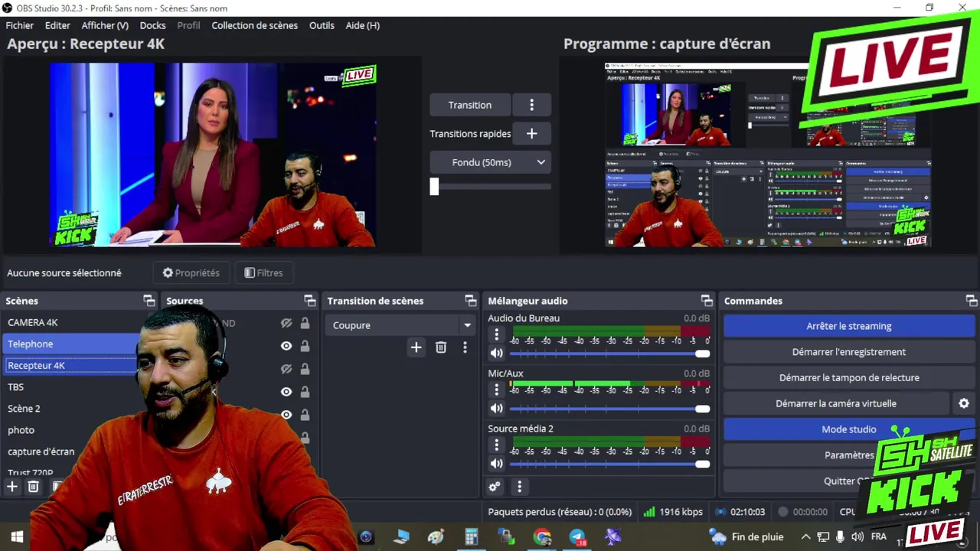Screen dimensions: 980x551
Task: Delete the selected scene with the trash icon
Action: pyautogui.click(x=34, y=487)
